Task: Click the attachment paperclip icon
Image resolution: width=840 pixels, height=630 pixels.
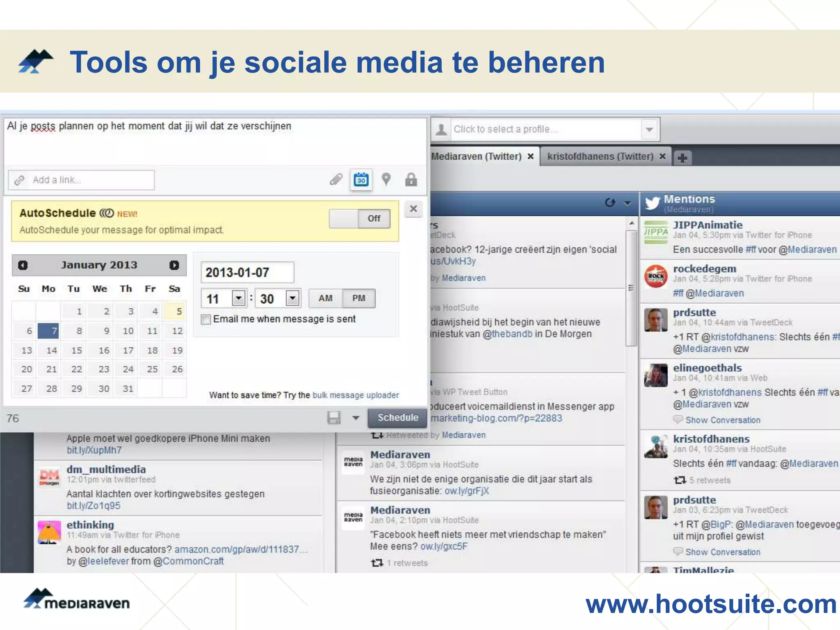Action: pos(336,180)
